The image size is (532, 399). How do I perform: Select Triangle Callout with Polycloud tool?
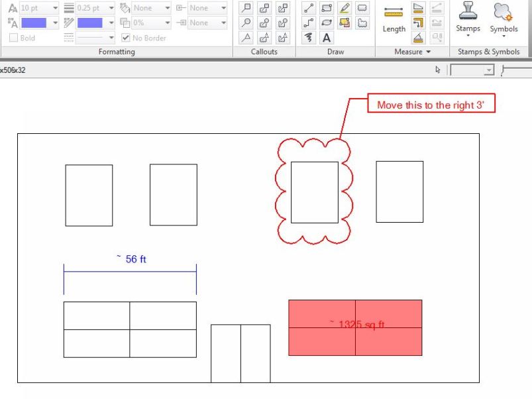[282, 38]
